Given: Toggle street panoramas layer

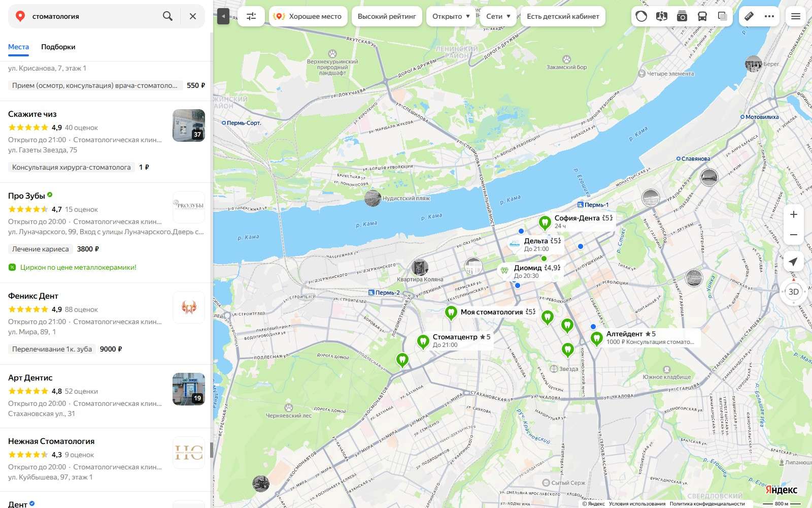Looking at the screenshot, I should click(x=661, y=16).
